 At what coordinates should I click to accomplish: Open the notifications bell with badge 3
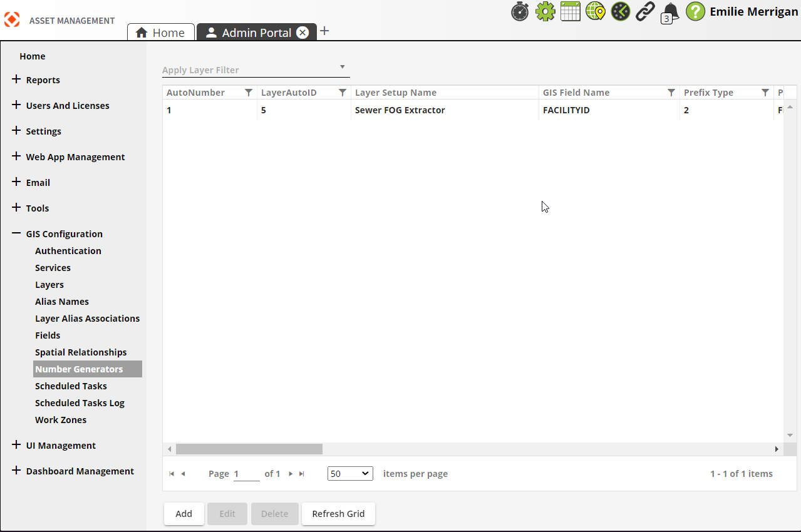point(670,12)
